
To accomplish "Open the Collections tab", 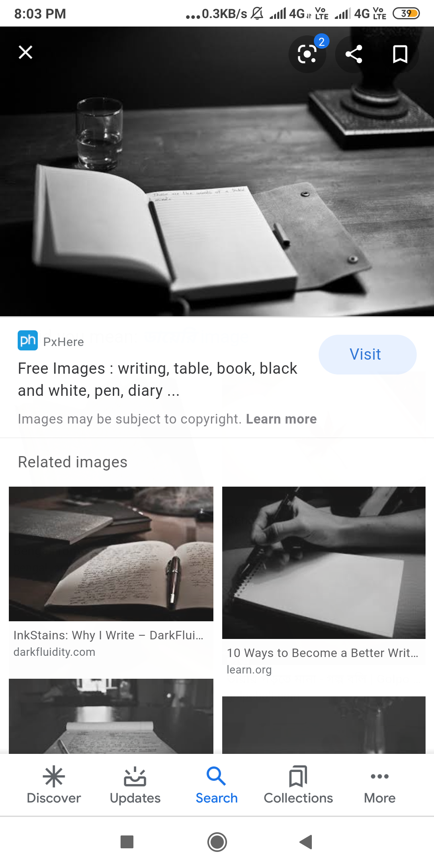I will (x=298, y=785).
